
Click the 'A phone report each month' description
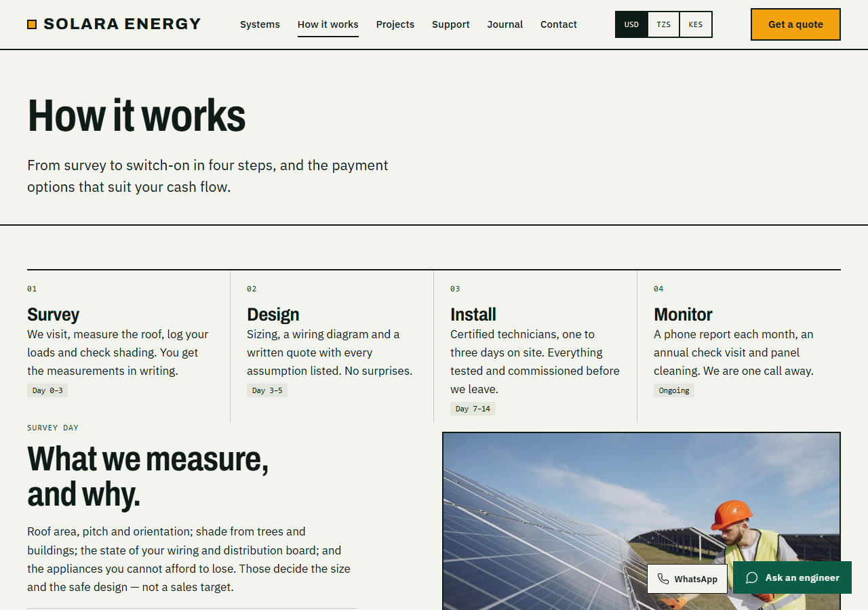coord(734,352)
